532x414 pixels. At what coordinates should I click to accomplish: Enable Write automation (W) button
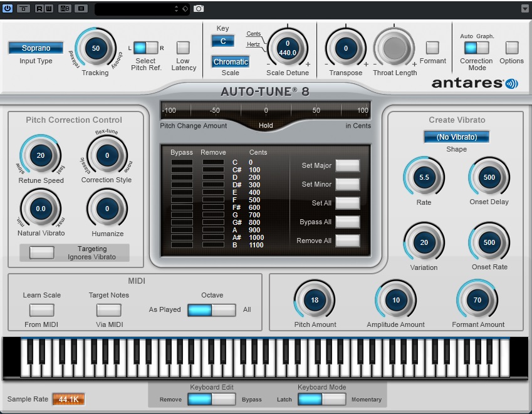(x=48, y=8)
